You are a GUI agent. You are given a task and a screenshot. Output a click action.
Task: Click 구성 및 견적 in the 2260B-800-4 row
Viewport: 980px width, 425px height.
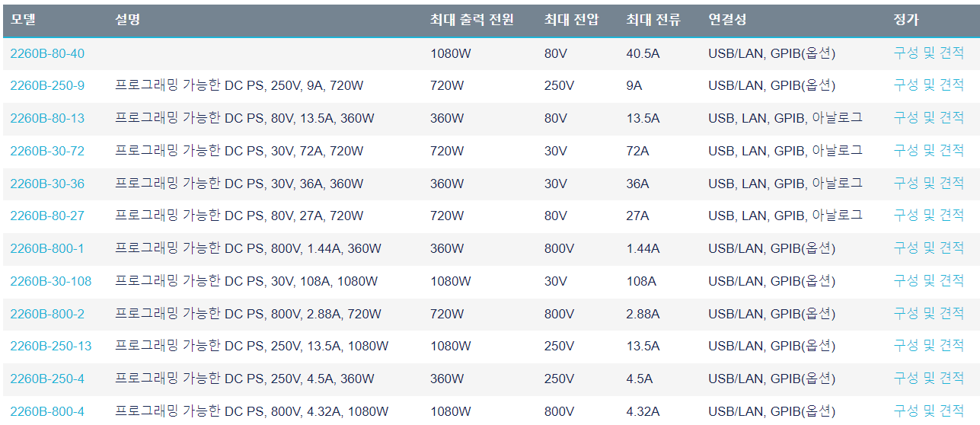point(928,411)
